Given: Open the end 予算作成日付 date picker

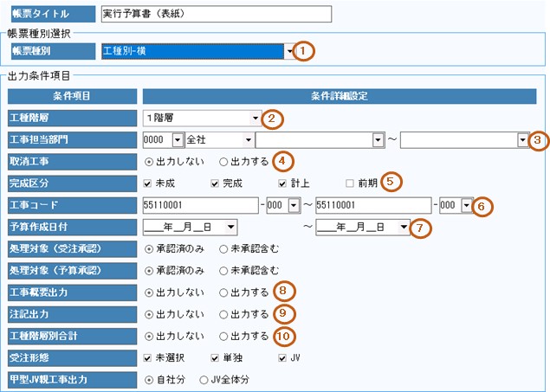Looking at the screenshot, I should [x=404, y=227].
